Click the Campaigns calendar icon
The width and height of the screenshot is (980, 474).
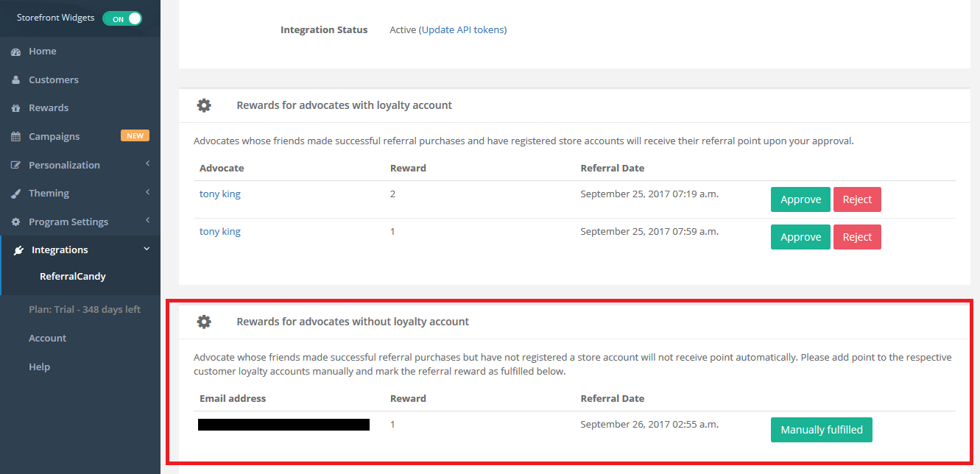point(15,137)
